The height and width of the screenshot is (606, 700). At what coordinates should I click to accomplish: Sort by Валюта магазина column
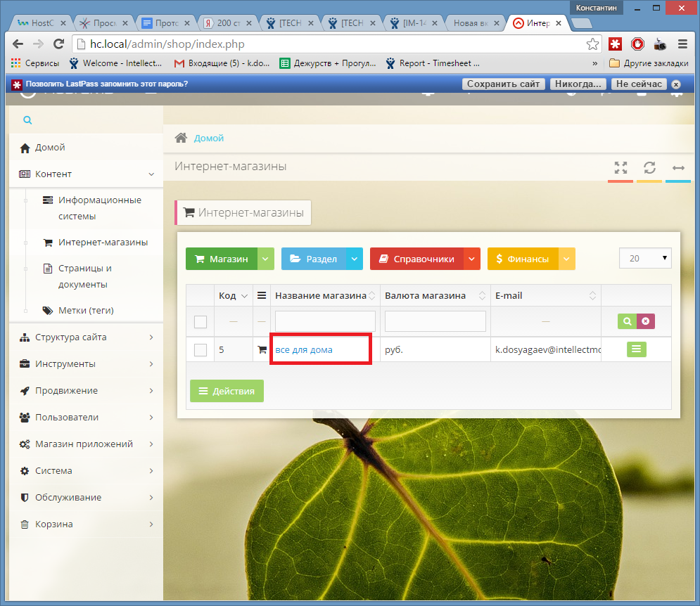click(435, 295)
